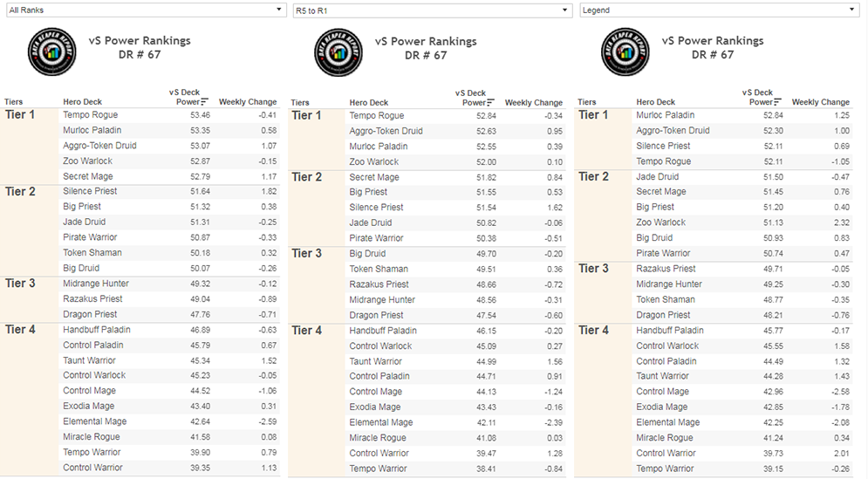Select Zoo Warlock in R5 to R1 panel

[x=373, y=161]
